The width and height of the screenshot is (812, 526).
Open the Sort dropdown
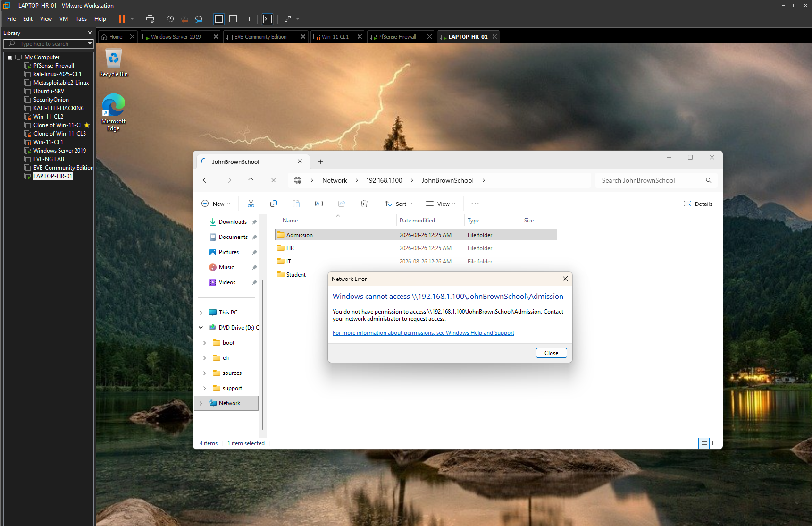pos(399,204)
